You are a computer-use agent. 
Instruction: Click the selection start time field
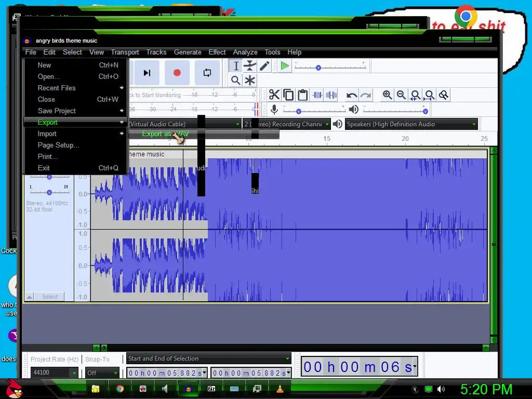click(167, 373)
